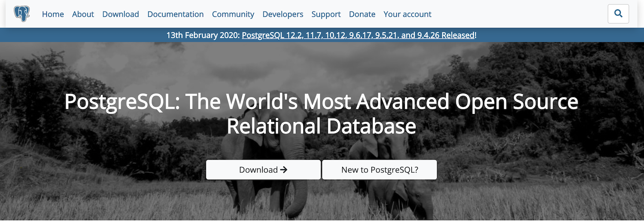This screenshot has height=224, width=644.
Task: Click the hero headline about Advanced Open Source
Action: (322, 114)
